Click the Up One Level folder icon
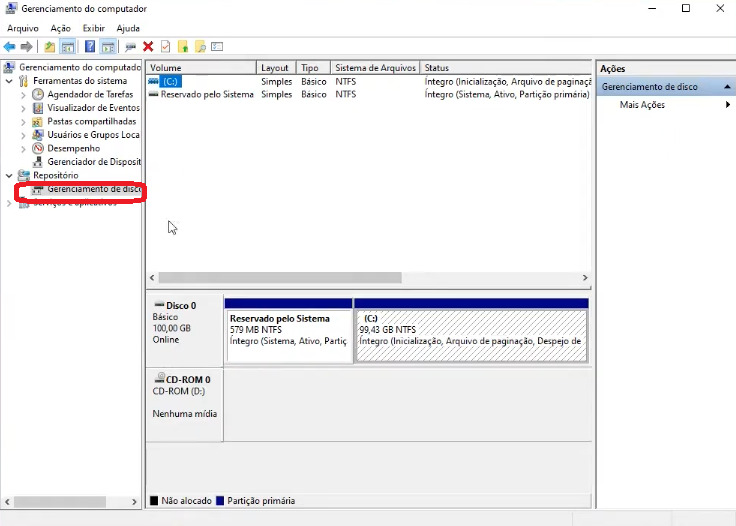This screenshot has height=526, width=736. 49,46
